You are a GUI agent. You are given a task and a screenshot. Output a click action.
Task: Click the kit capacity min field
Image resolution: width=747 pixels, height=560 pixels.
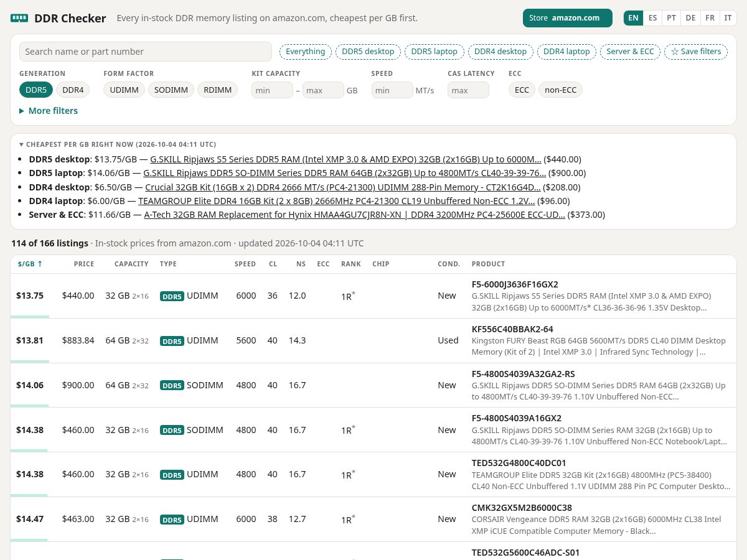272,90
